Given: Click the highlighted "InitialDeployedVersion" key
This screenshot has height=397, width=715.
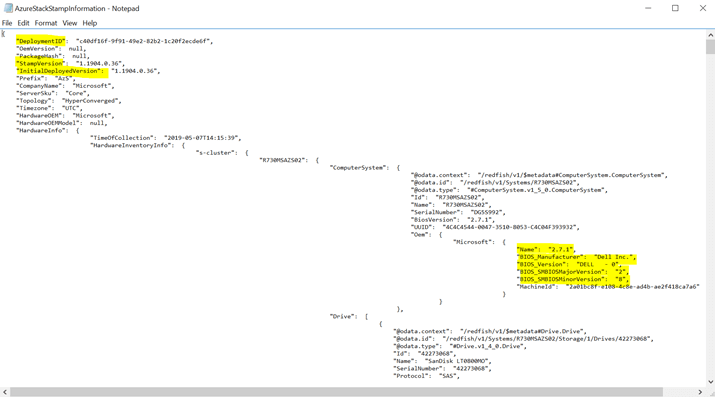Looking at the screenshot, I should pyautogui.click(x=60, y=71).
